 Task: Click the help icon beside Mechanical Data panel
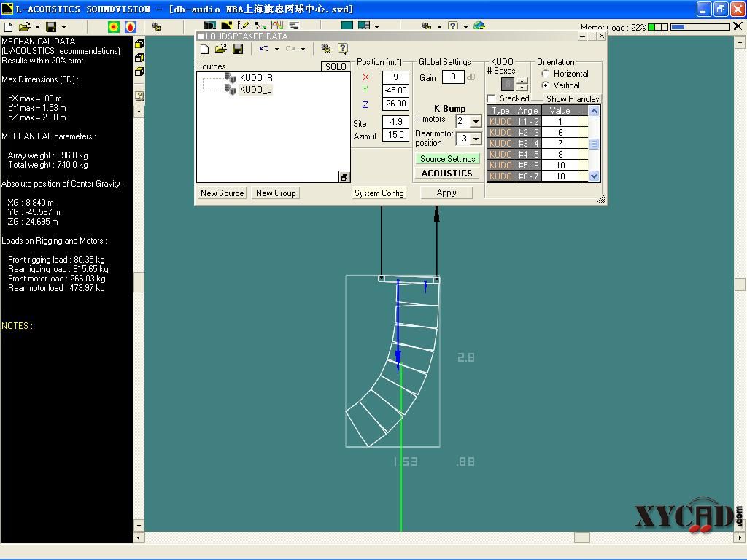pos(139,96)
